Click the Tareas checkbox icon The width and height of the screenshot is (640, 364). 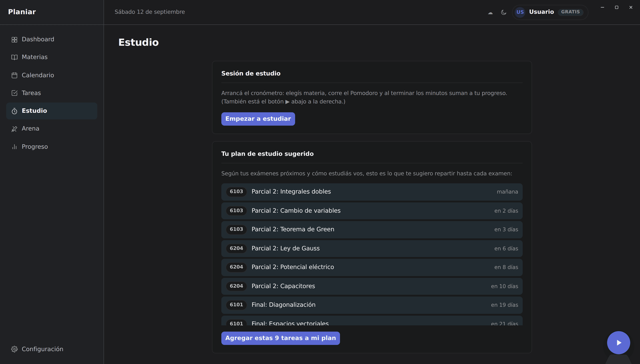(14, 93)
